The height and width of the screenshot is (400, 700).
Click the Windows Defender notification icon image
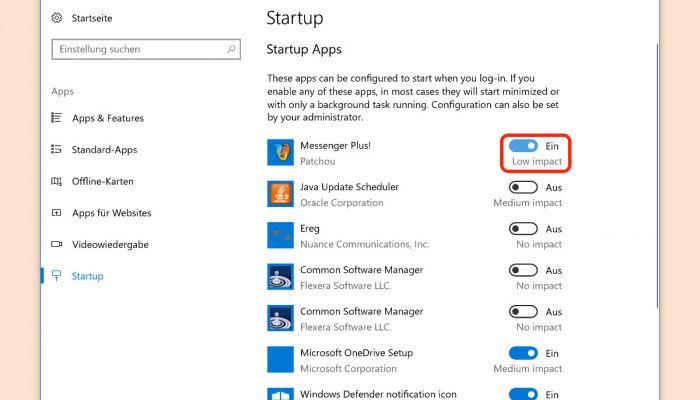coord(280,394)
